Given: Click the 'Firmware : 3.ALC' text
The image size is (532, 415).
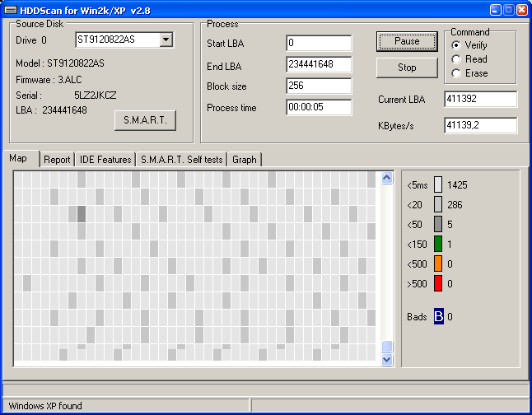Looking at the screenshot, I should point(49,80).
